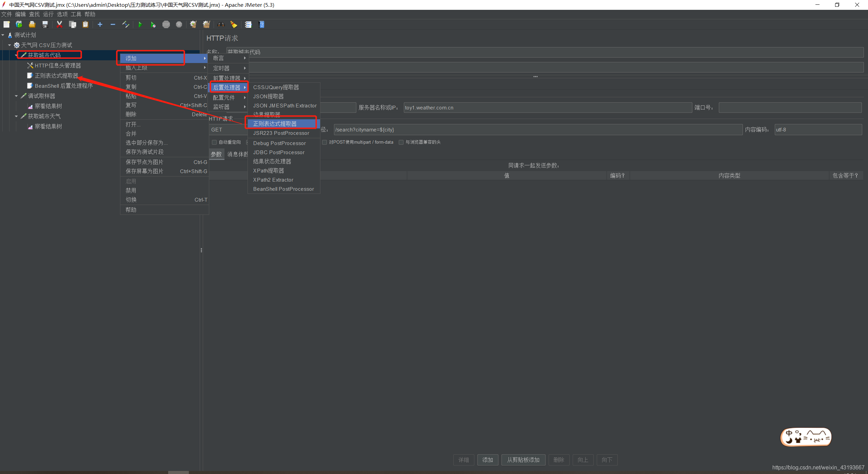868x474 pixels.
Task: Click the binoculars Search icon
Action: point(221,24)
